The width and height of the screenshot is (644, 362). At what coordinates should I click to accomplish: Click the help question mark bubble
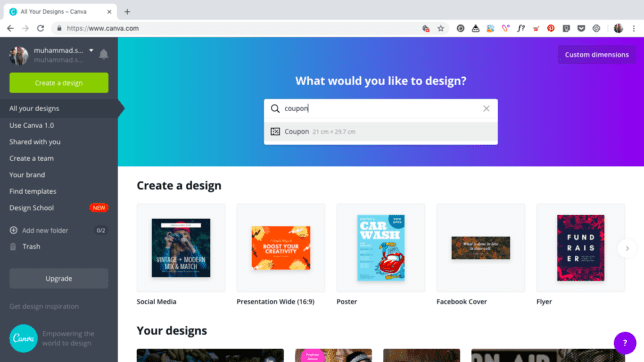tap(625, 343)
